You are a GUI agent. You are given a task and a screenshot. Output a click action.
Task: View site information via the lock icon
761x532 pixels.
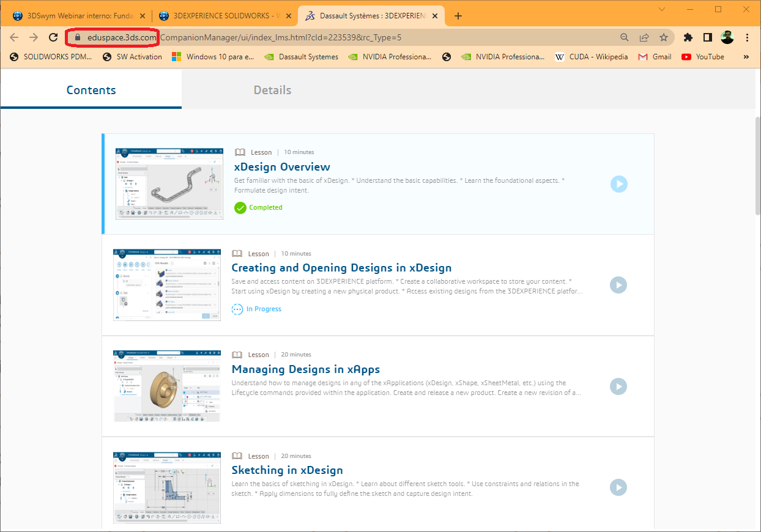(x=77, y=37)
